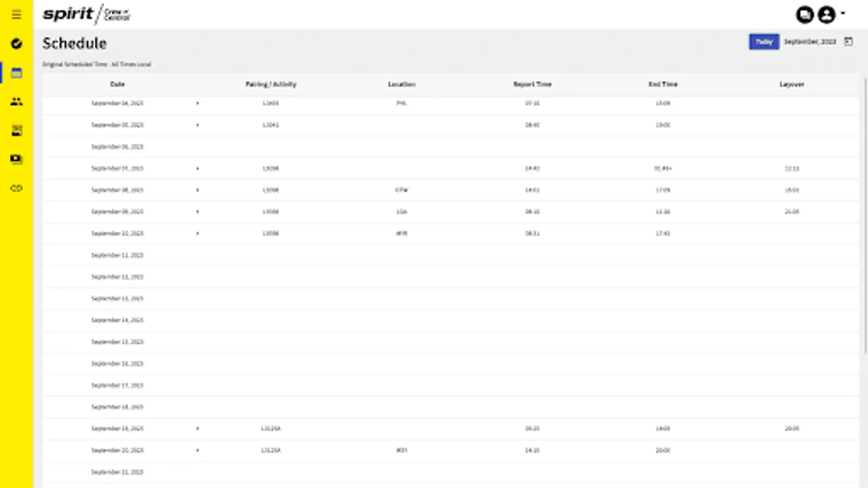868x488 pixels.
Task: Click the End Time column header
Action: click(663, 84)
